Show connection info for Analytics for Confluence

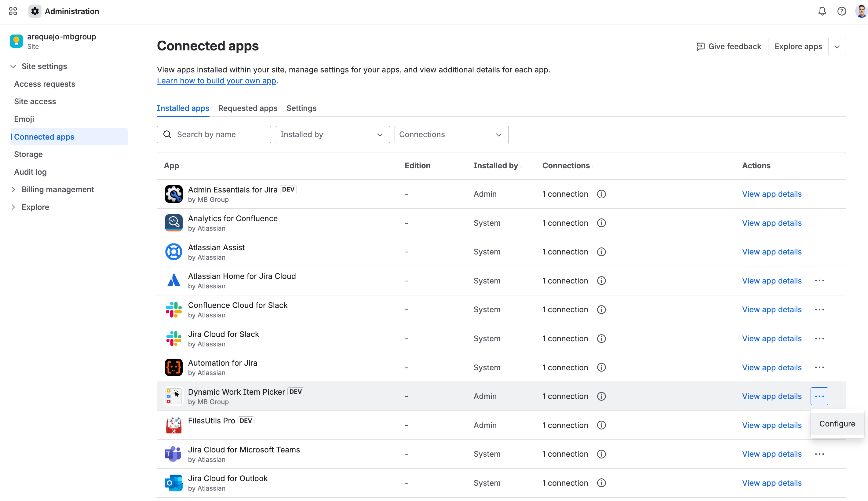(601, 223)
